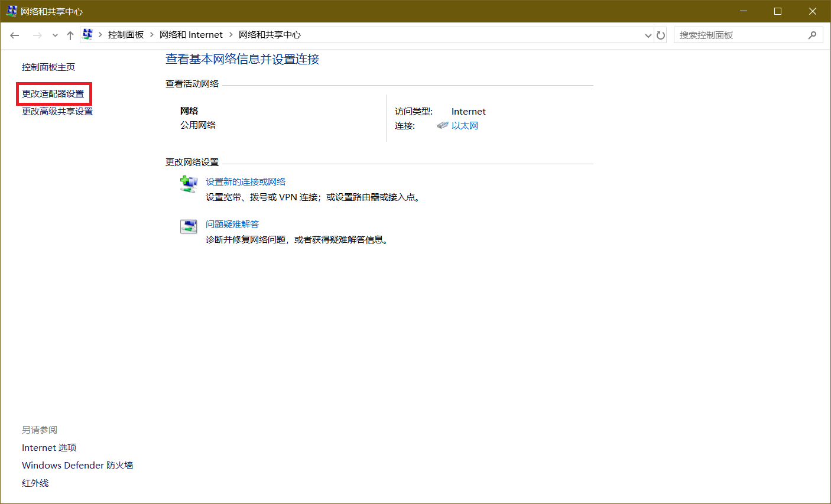The width and height of the screenshot is (831, 504).
Task: Expand the address bar history dropdown
Action: [648, 35]
